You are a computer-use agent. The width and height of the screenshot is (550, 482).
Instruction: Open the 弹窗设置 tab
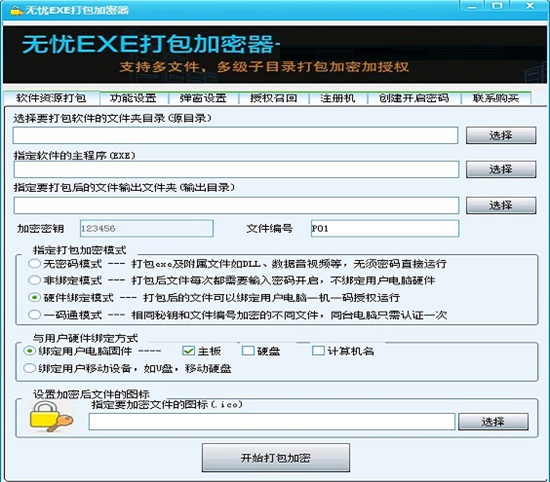[203, 98]
